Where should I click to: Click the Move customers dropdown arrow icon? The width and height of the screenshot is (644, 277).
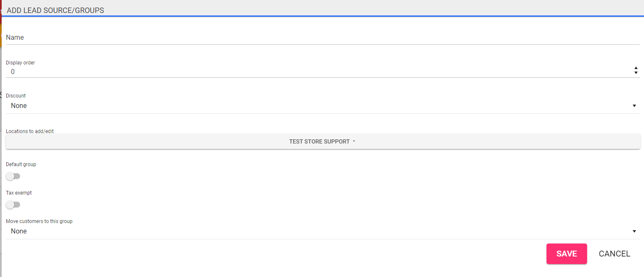coord(634,231)
